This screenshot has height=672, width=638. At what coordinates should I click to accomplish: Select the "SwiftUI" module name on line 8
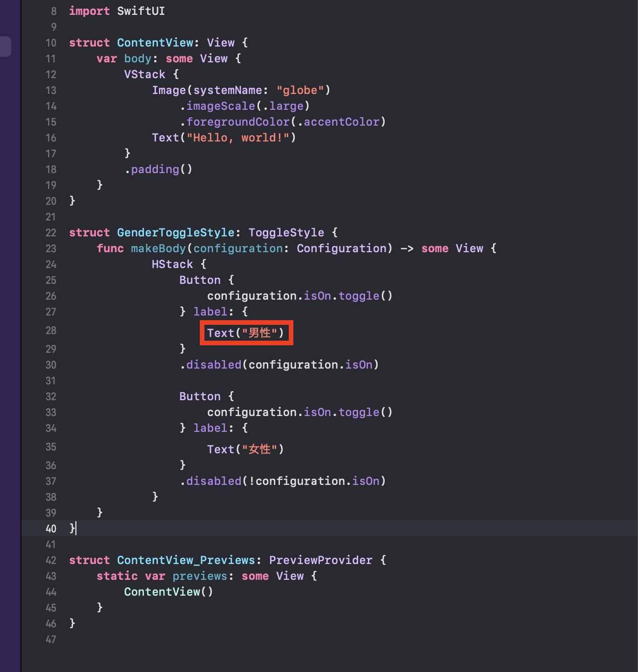141,11
